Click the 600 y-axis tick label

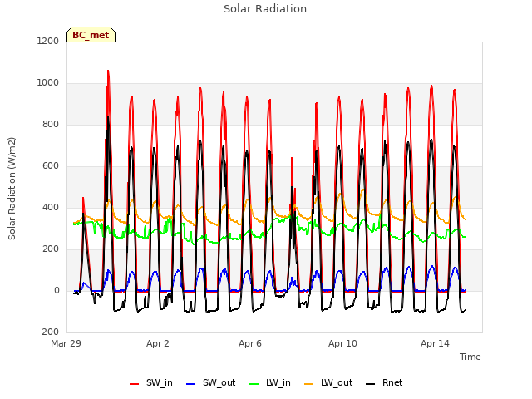[x=51, y=166]
